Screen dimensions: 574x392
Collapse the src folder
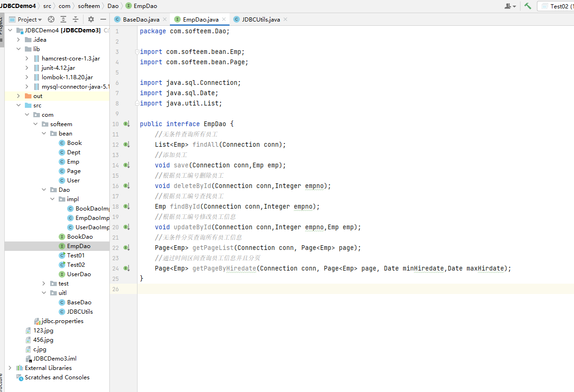tap(19, 105)
